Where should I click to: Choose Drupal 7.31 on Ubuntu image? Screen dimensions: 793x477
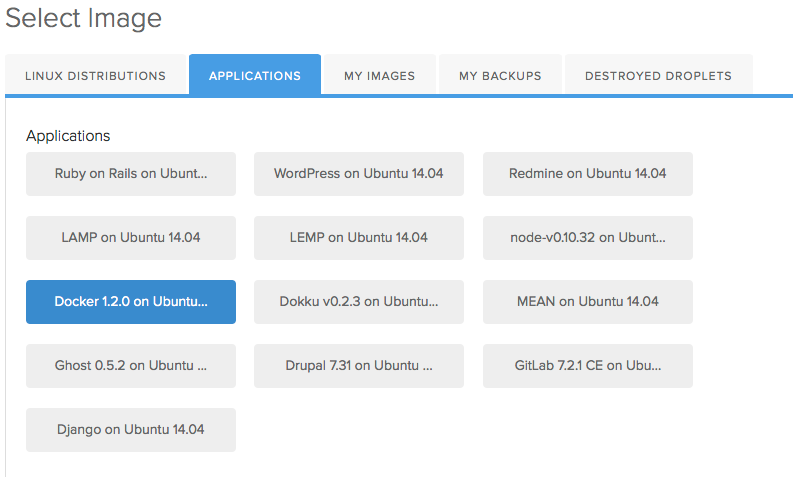coord(359,366)
